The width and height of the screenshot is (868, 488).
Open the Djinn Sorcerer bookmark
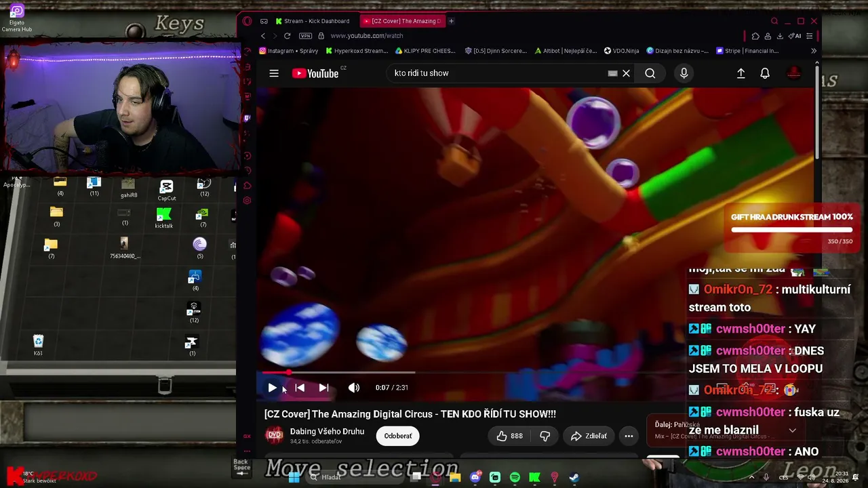496,51
